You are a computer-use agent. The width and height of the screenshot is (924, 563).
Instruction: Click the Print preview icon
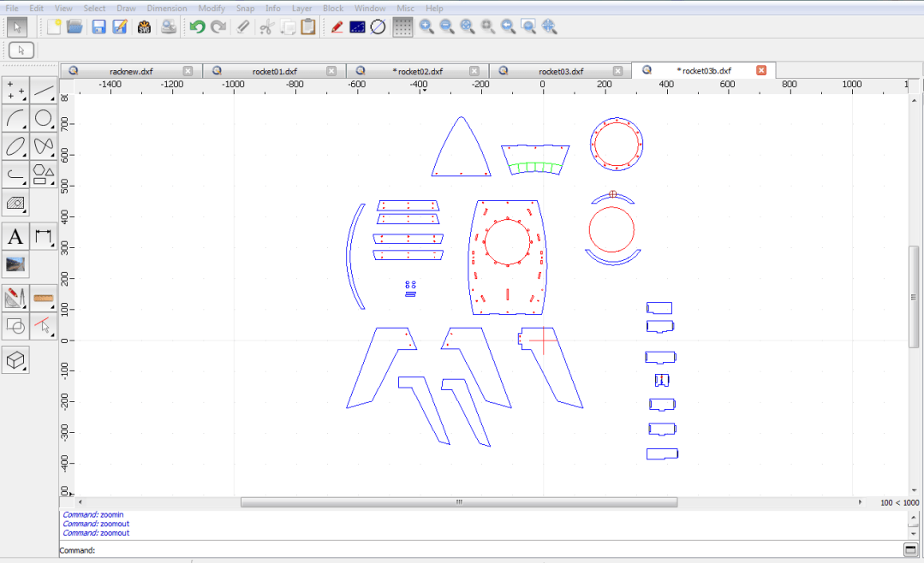click(169, 27)
